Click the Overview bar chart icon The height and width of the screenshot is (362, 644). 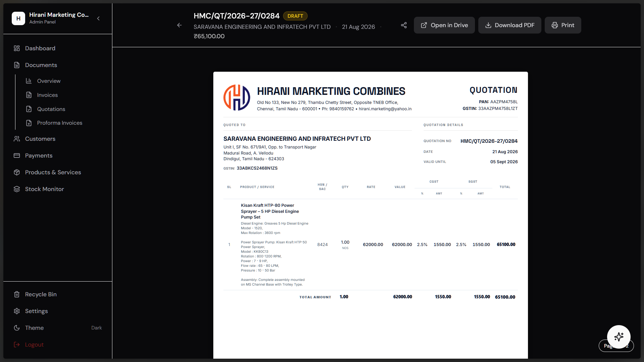(29, 81)
